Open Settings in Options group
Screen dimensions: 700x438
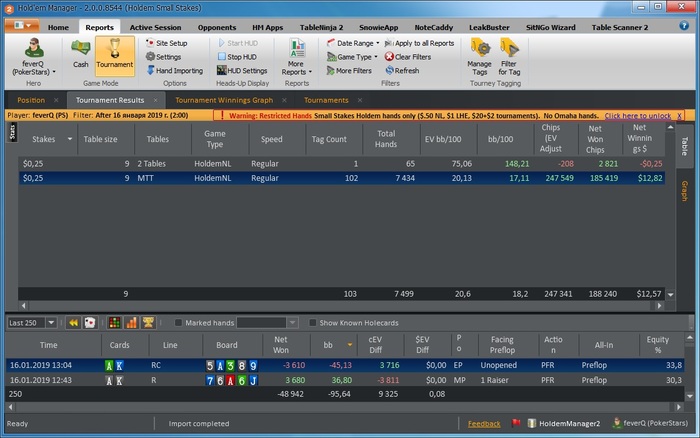(163, 57)
